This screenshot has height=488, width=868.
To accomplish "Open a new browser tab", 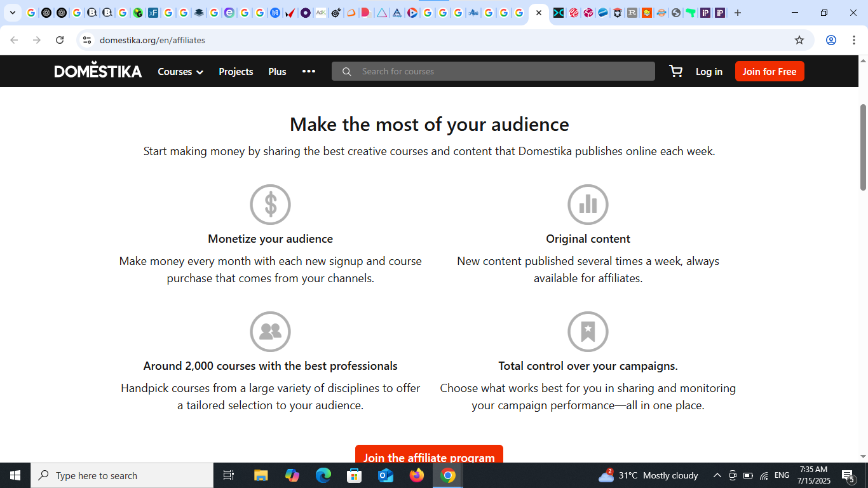I will [x=738, y=13].
